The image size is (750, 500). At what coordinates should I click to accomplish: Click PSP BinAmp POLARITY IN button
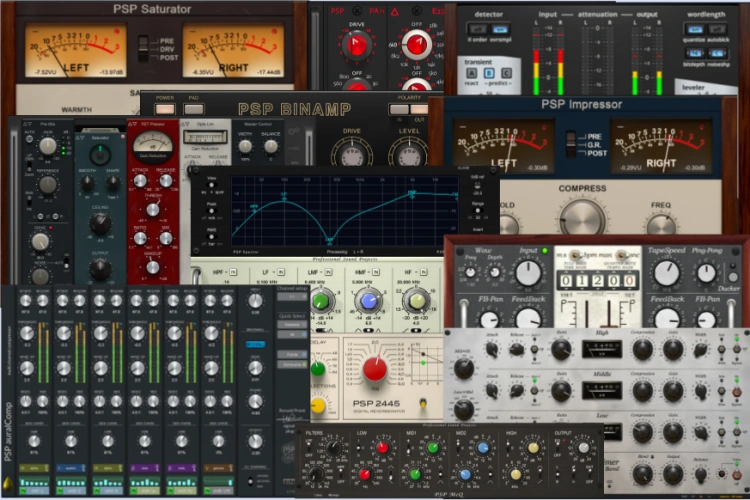pyautogui.click(x=398, y=109)
